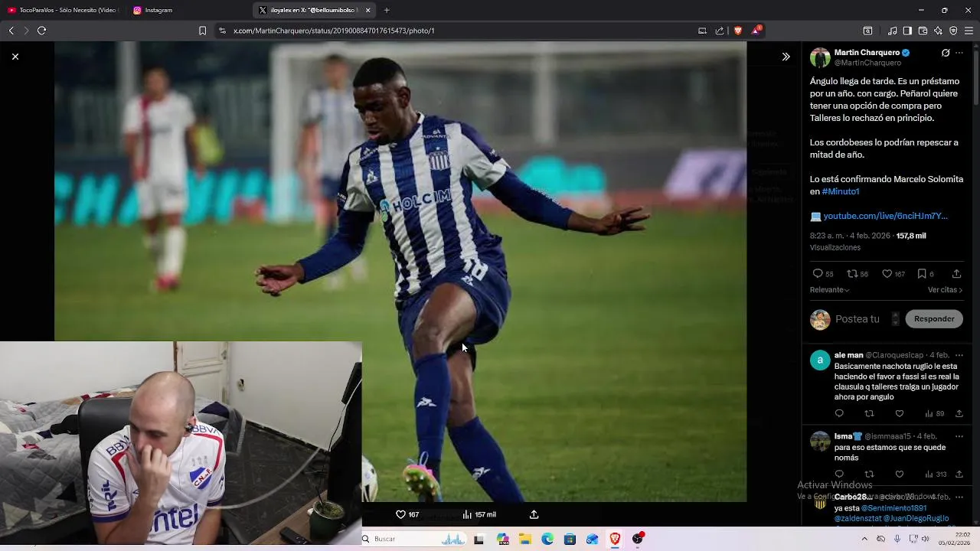The height and width of the screenshot is (551, 980).
Task: Click the @MartinCharquero handle
Action: pyautogui.click(x=867, y=63)
